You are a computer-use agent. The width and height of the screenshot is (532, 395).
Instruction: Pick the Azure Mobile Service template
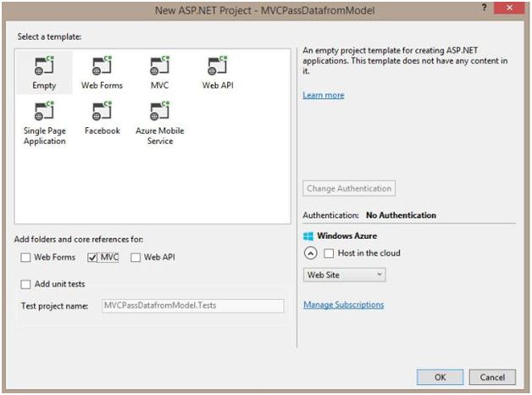click(160, 111)
